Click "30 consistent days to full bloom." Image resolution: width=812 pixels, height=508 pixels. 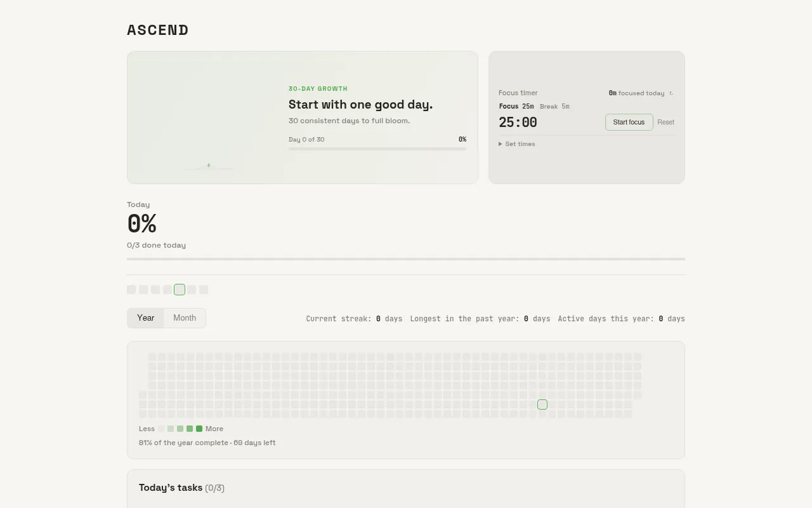tap(349, 121)
